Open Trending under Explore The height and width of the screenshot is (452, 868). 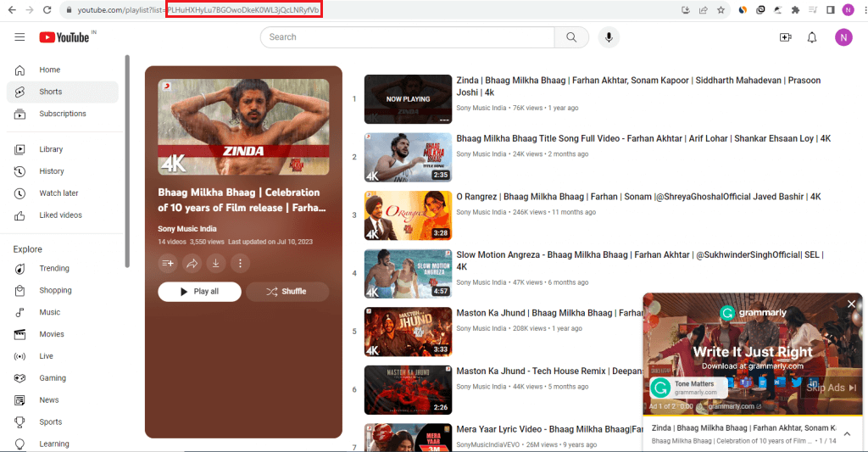pyautogui.click(x=63, y=268)
